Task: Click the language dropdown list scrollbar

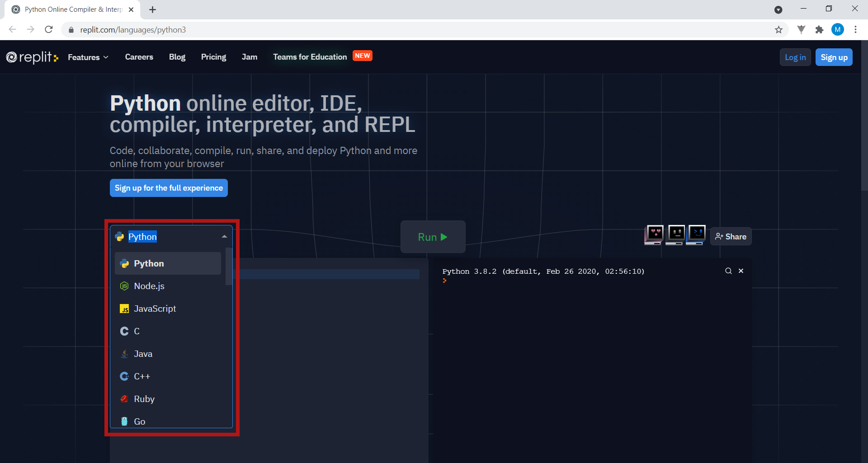Action: pyautogui.click(x=229, y=267)
